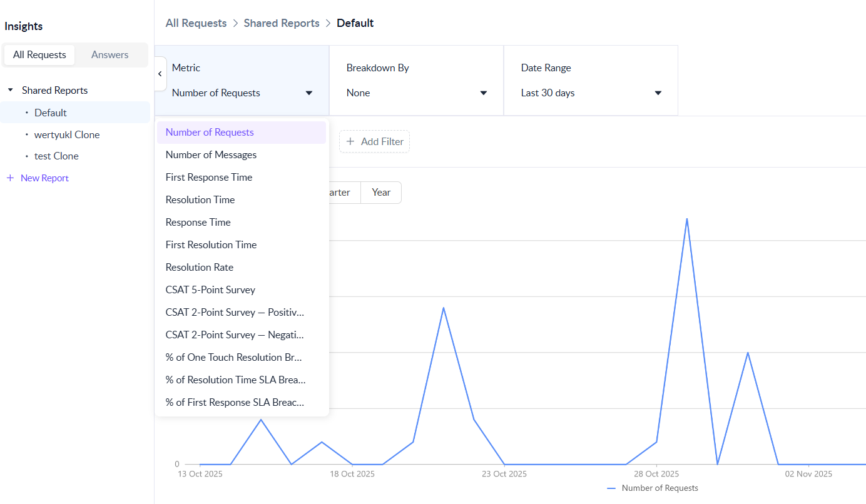866x504 pixels.
Task: Close the Metric dropdown via its arrow
Action: [308, 93]
